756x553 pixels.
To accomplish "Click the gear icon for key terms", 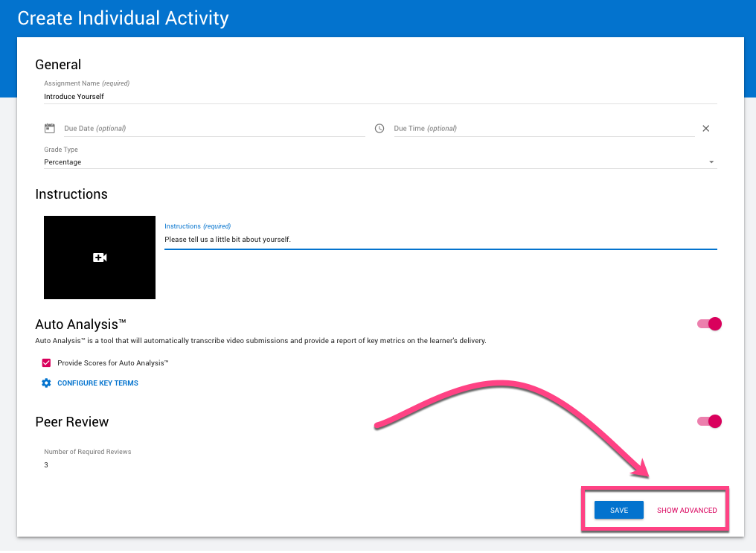I will click(46, 383).
